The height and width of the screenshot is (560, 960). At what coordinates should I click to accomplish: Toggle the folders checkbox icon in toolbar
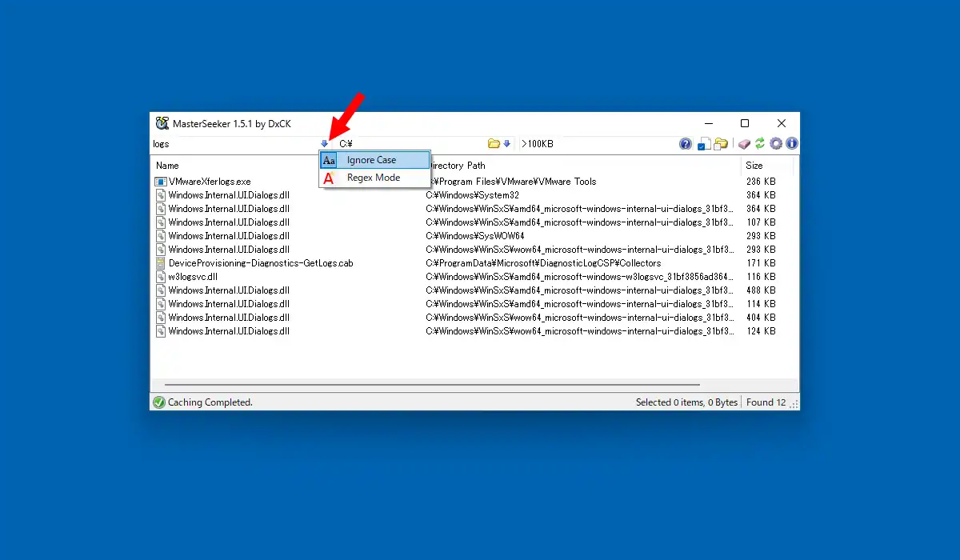[x=721, y=144]
